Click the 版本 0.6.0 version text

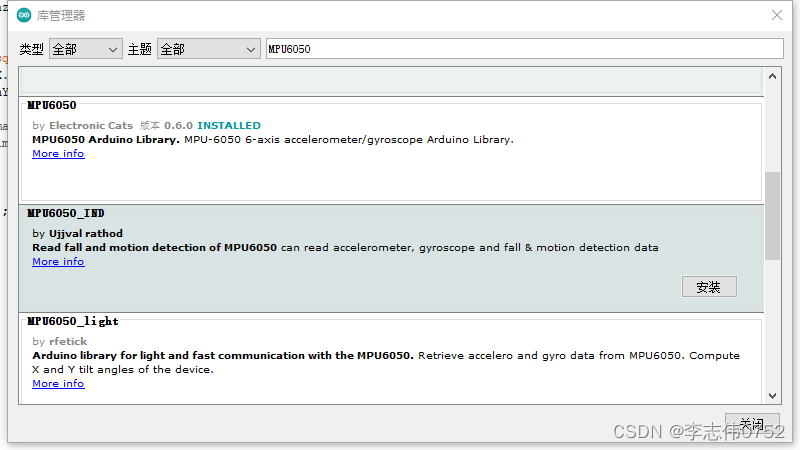pyautogui.click(x=166, y=126)
